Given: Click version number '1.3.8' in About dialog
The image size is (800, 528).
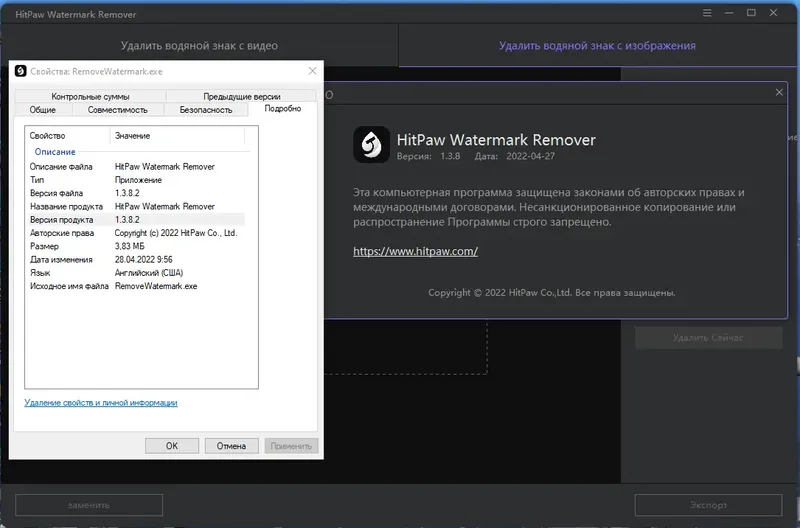Looking at the screenshot, I should click(x=450, y=156).
